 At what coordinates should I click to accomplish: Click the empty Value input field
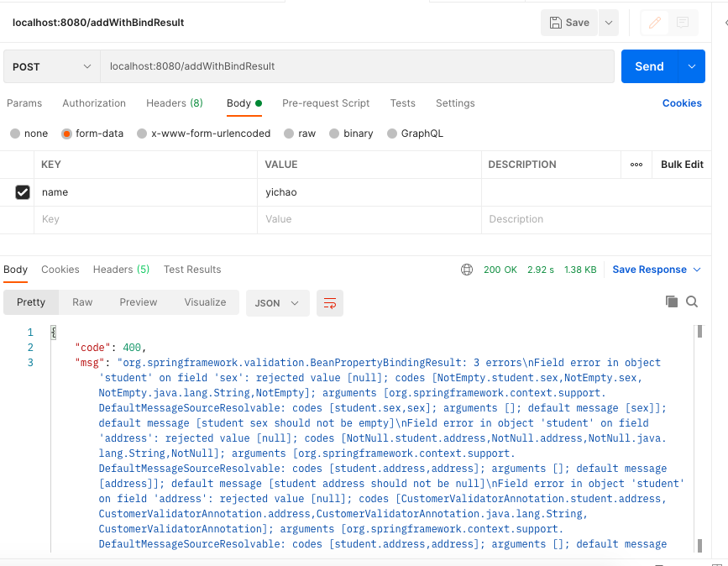tap(369, 219)
